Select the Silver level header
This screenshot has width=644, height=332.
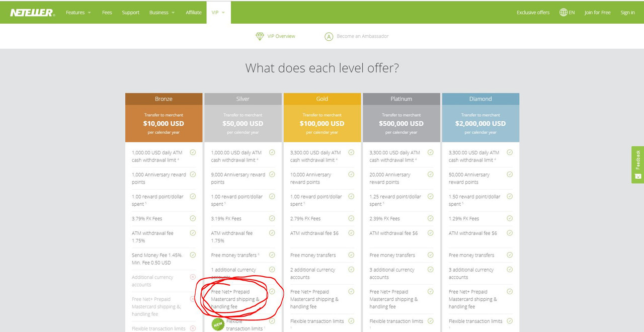click(243, 99)
